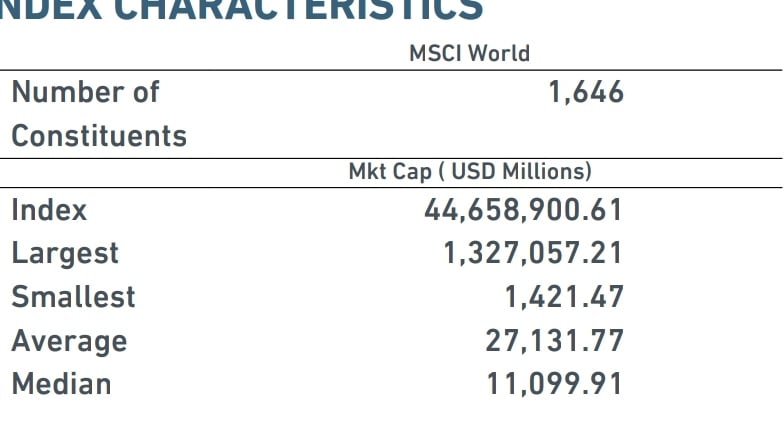The image size is (784, 446).
Task: Select the 11,099.91 median value
Action: pyautogui.click(x=554, y=384)
